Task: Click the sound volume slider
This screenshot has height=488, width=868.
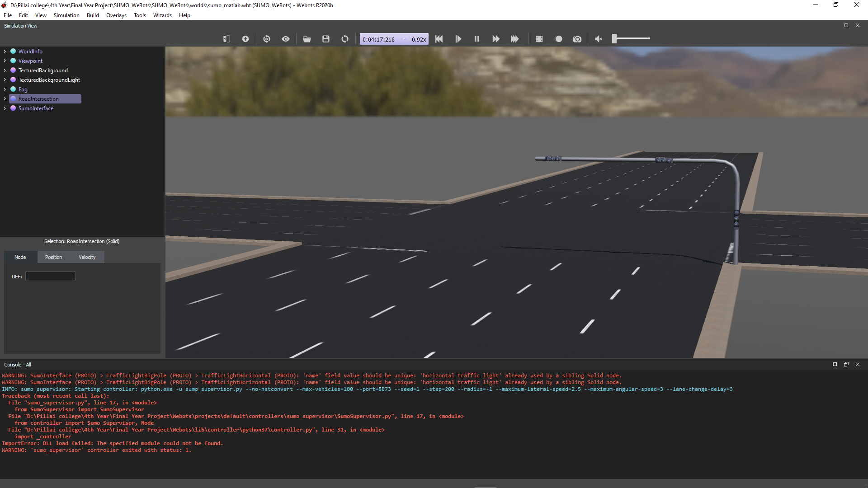Action: coord(631,39)
